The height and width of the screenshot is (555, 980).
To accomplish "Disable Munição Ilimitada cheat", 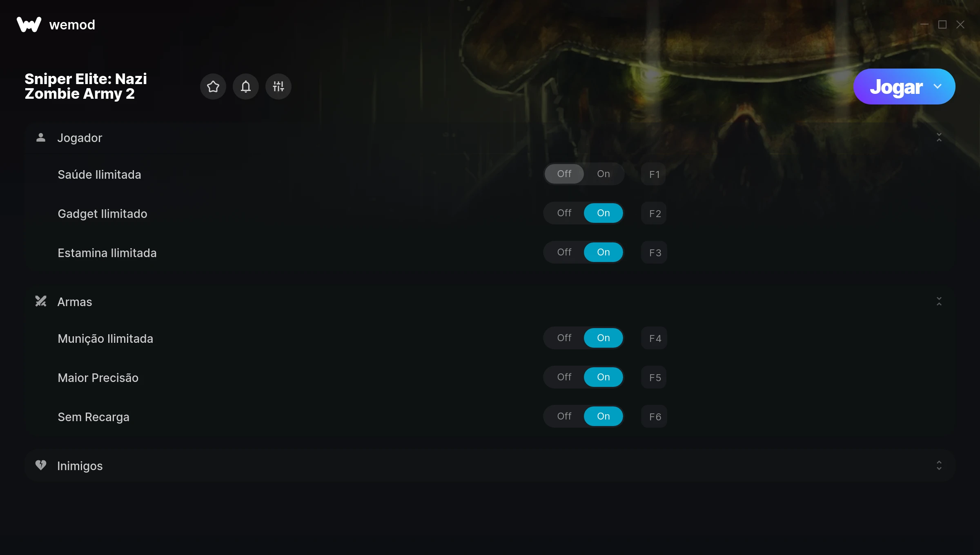I will tap(564, 338).
